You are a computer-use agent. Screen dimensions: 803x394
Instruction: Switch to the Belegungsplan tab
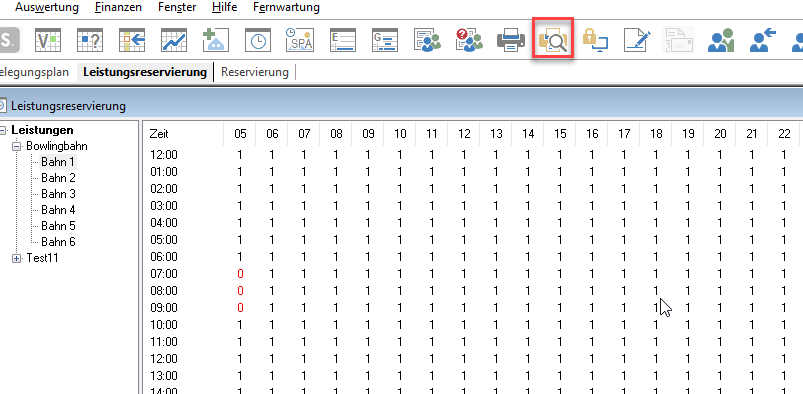coord(34,72)
